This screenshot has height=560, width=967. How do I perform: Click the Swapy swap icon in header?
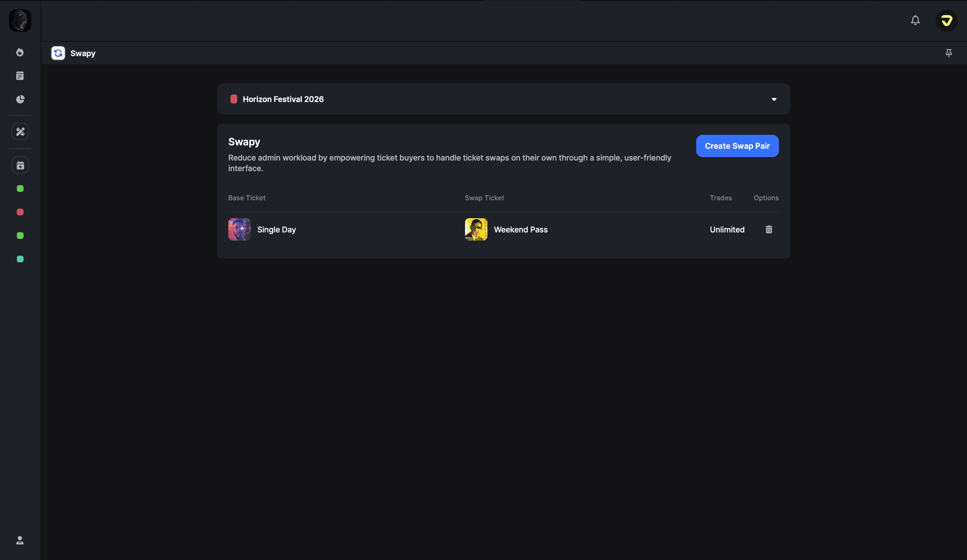coord(58,53)
